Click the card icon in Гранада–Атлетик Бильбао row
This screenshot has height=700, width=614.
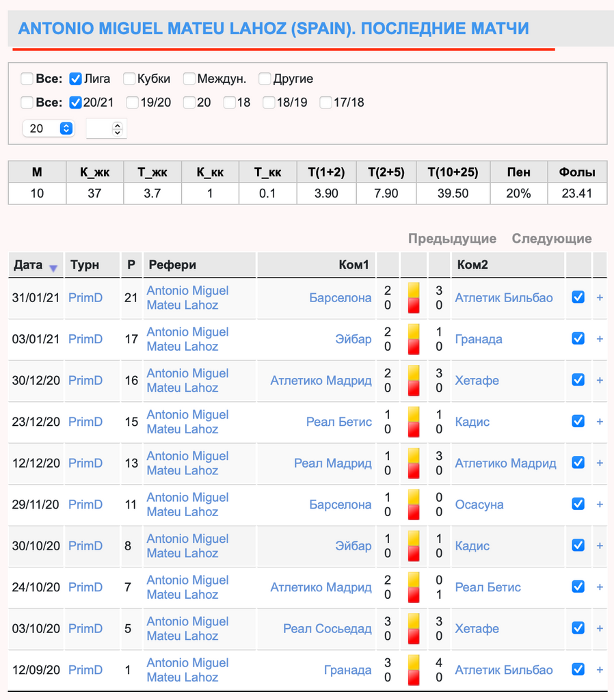(414, 670)
